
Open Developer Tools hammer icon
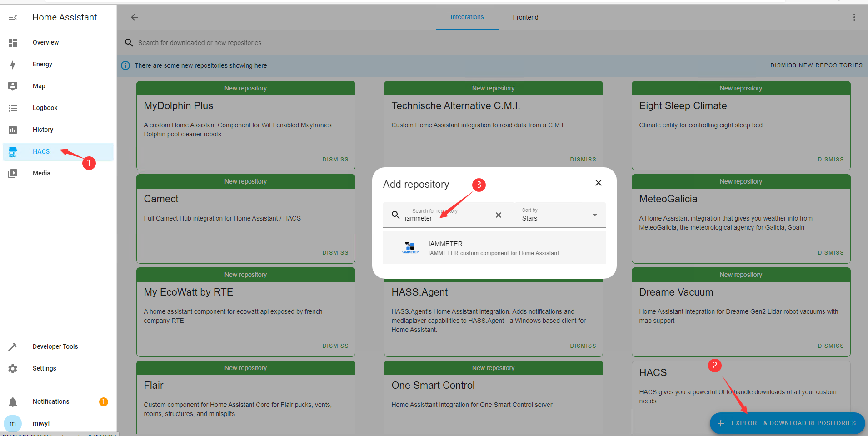13,347
